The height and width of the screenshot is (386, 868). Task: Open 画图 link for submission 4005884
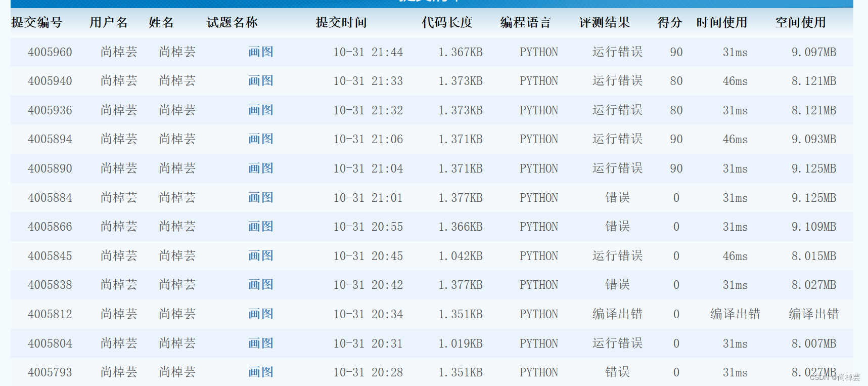click(x=261, y=198)
